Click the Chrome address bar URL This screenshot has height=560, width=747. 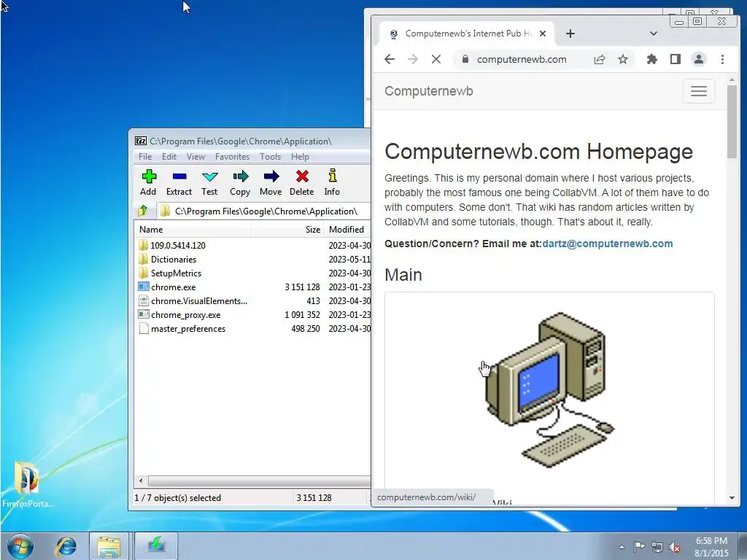[x=522, y=59]
